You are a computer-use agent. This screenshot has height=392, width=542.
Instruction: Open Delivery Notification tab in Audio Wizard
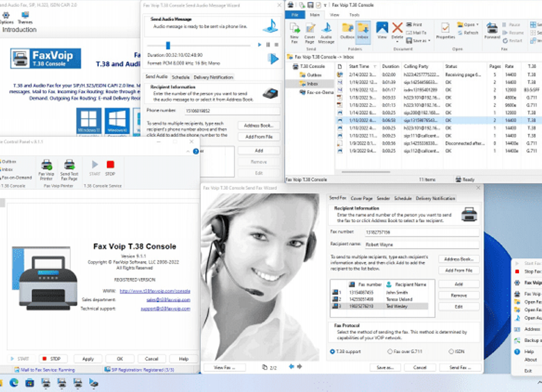tap(213, 77)
